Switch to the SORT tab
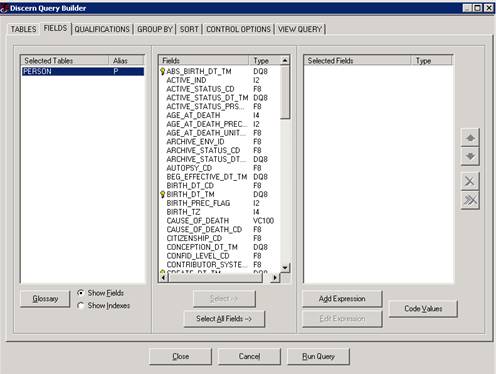 (x=189, y=29)
